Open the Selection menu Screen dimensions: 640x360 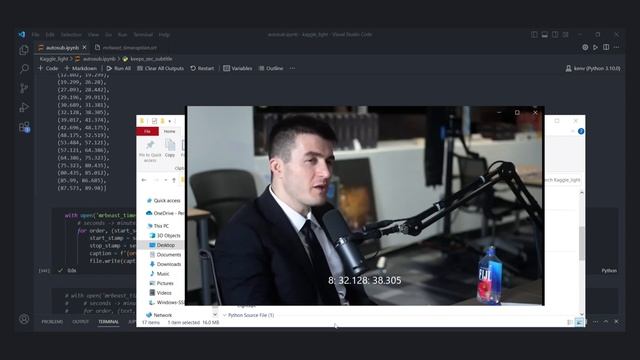coord(71,35)
